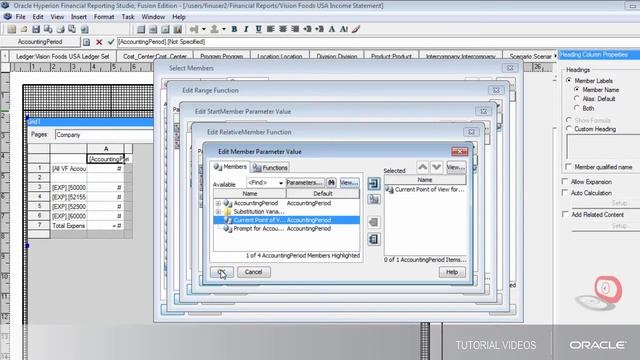Click the remove from selected icon
The width and height of the screenshot is (640, 360).
point(373,222)
